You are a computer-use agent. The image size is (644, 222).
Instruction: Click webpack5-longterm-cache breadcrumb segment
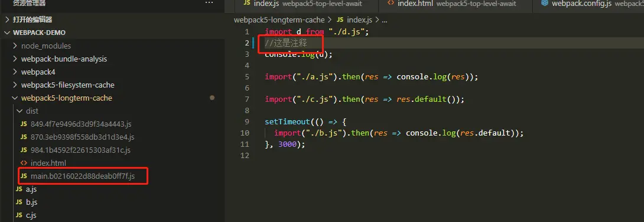(x=279, y=20)
